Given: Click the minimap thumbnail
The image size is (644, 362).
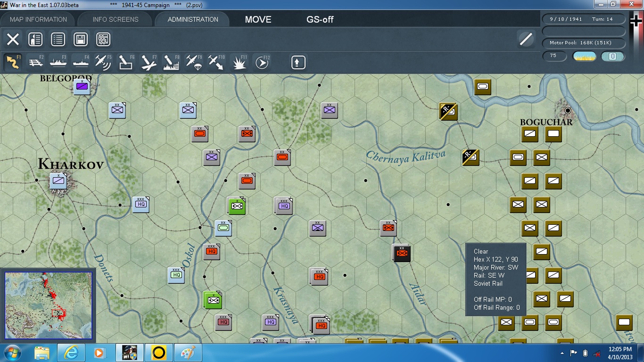Looking at the screenshot, I should 49,305.
